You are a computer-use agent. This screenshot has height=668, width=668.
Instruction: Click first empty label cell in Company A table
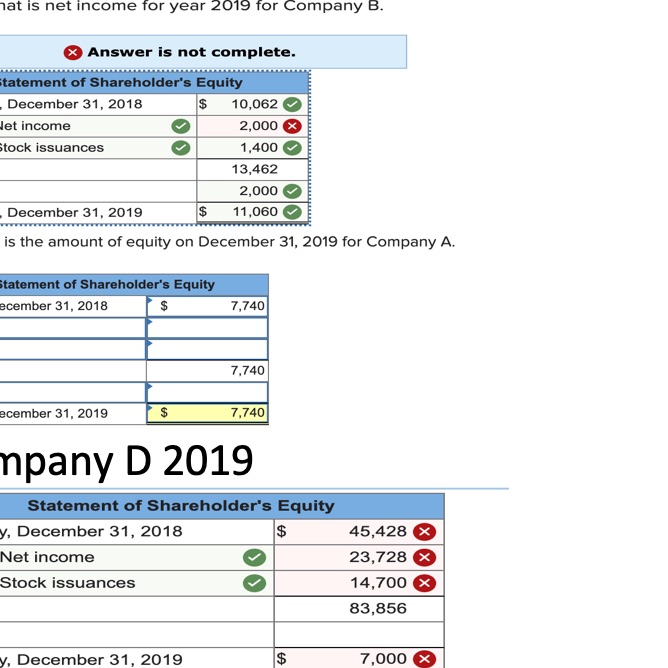click(72, 328)
